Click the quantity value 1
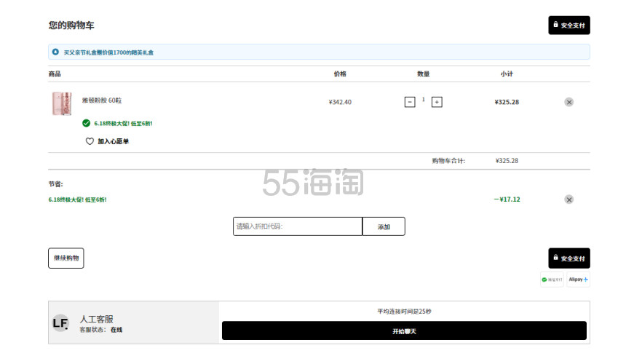This screenshot has width=626, height=364. pyautogui.click(x=423, y=100)
